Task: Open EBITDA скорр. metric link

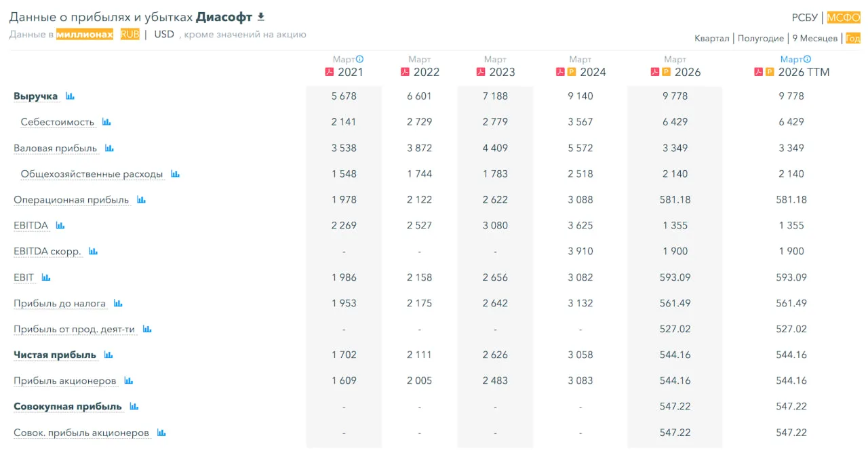Action: click(x=47, y=251)
